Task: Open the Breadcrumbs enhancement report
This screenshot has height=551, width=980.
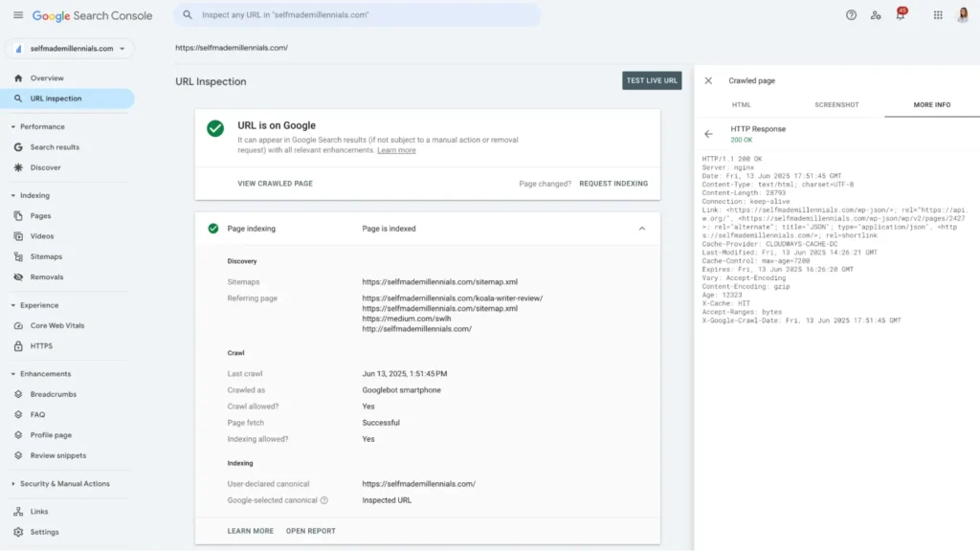Action: [x=56, y=393]
